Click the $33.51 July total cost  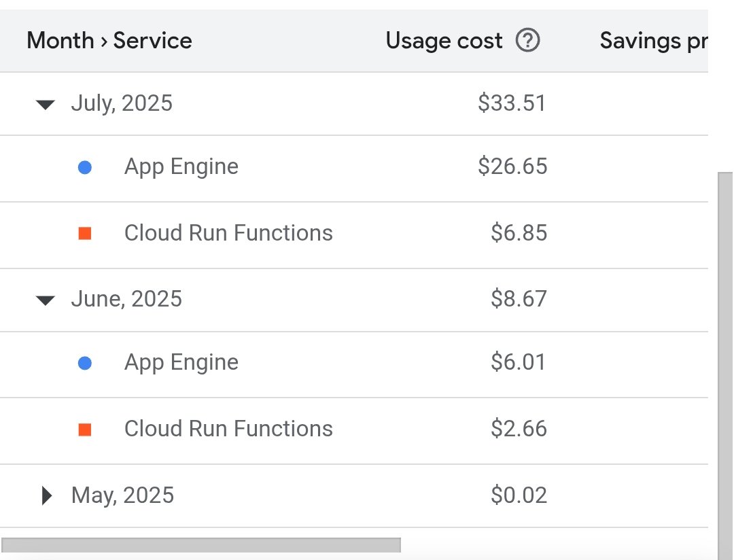(512, 103)
